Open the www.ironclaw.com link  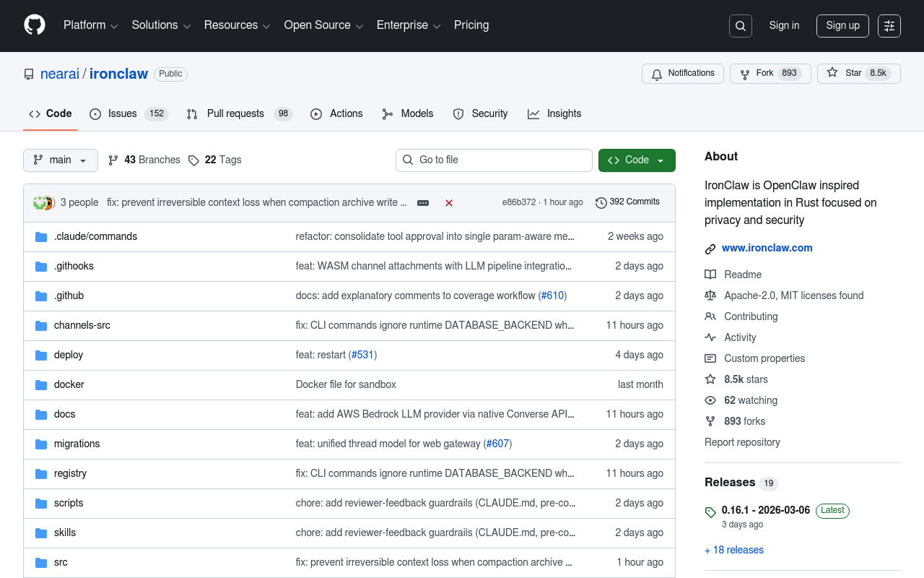(767, 248)
